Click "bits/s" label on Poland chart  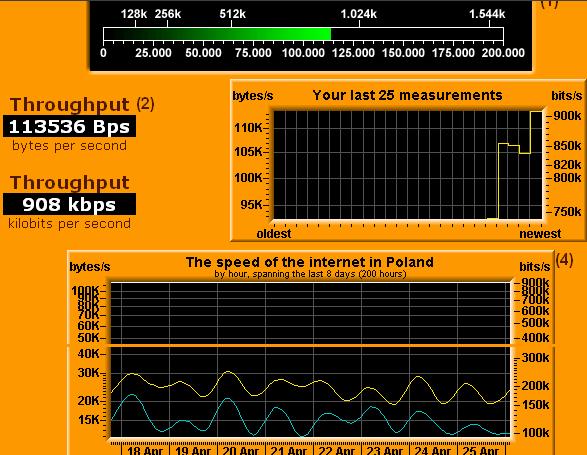[x=535, y=267]
